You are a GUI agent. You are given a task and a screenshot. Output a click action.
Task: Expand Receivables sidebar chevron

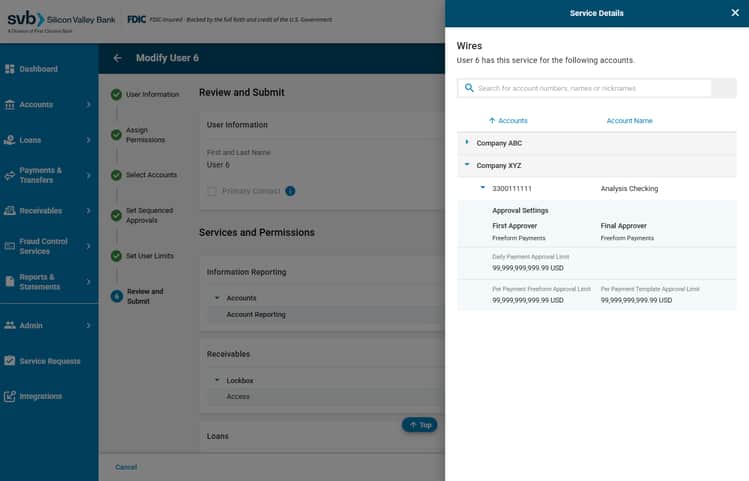tap(88, 211)
